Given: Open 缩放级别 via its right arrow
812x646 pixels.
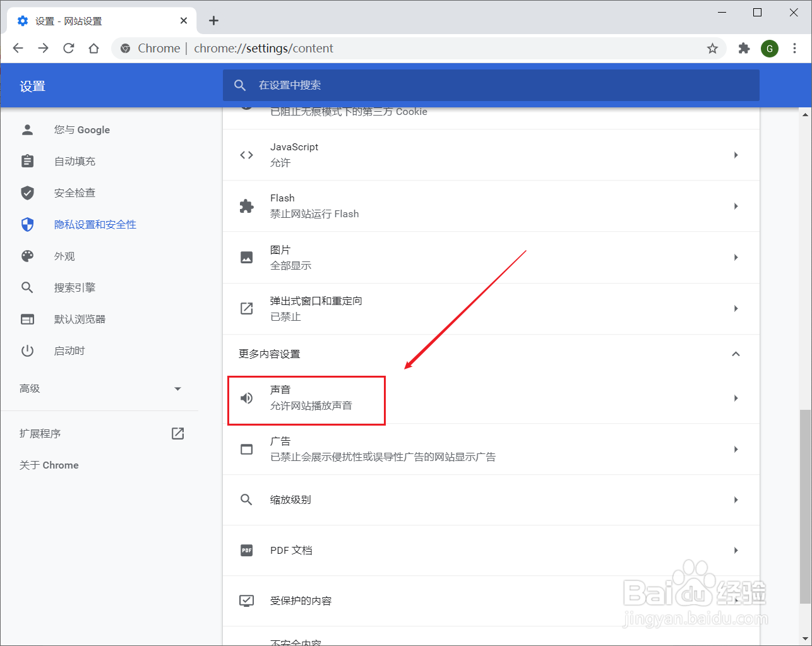Looking at the screenshot, I should [x=736, y=499].
